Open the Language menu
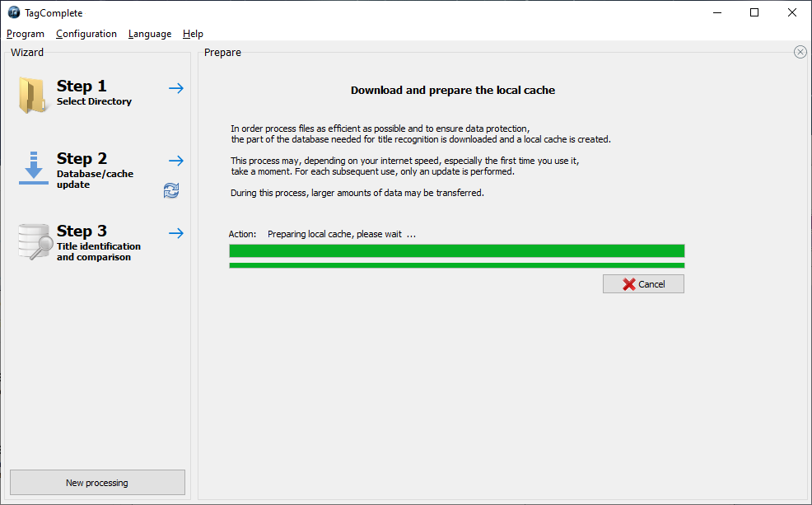The width and height of the screenshot is (812, 505). (x=150, y=34)
